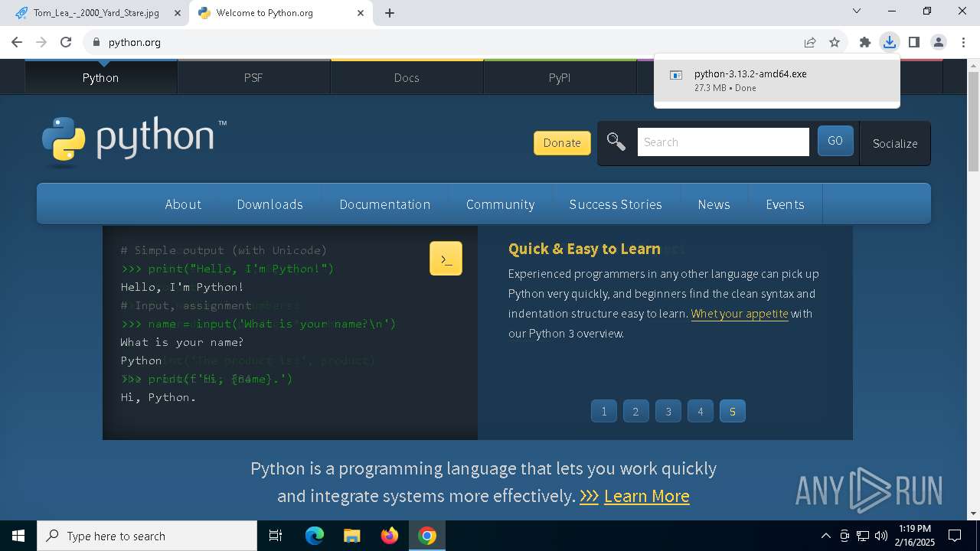Expand the tab search chevron
Screen dimensions: 980x551
[x=857, y=11]
